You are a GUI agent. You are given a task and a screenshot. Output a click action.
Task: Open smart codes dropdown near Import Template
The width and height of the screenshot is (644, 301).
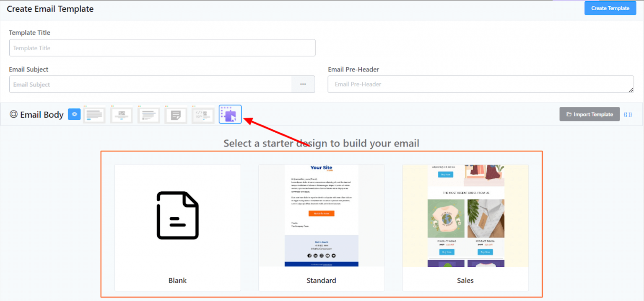click(628, 114)
